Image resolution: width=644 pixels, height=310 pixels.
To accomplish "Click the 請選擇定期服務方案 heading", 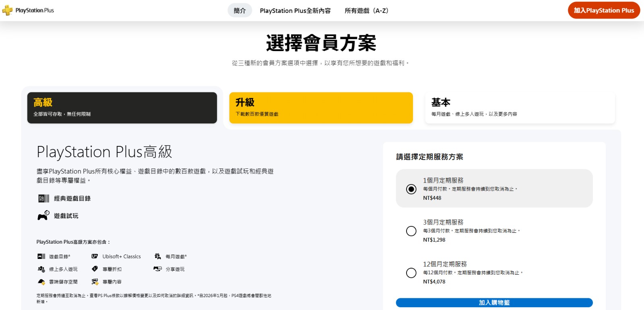I will (429, 157).
